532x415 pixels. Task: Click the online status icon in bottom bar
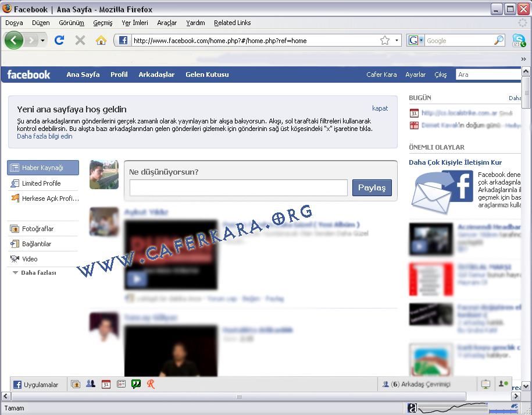click(x=503, y=384)
